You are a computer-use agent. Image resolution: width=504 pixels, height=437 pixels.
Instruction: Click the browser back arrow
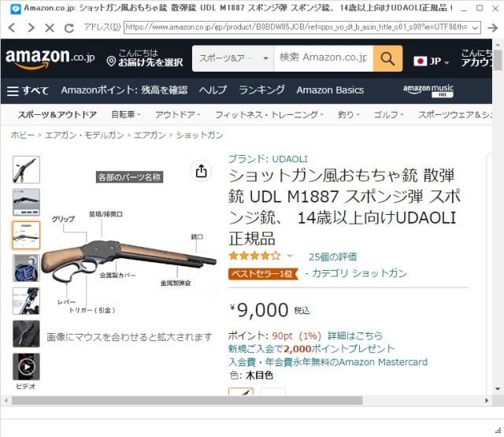point(12,28)
